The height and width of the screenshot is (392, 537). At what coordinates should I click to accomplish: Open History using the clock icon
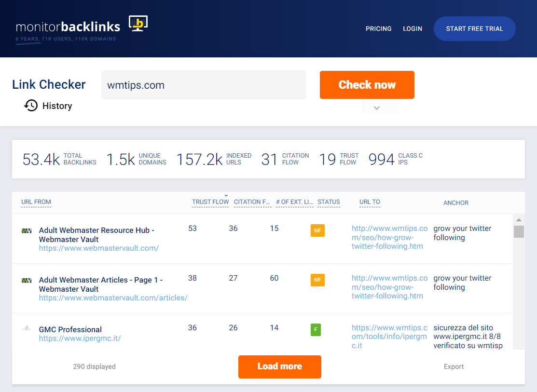[x=31, y=105]
